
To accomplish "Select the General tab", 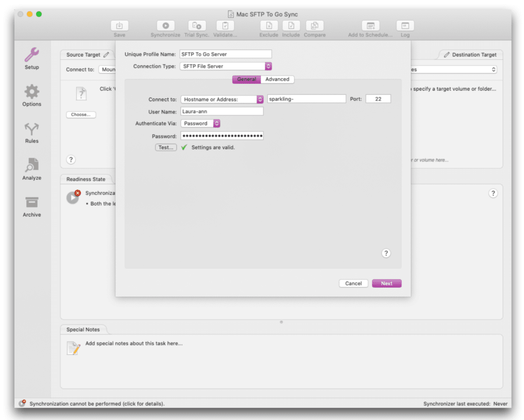I will point(247,79).
